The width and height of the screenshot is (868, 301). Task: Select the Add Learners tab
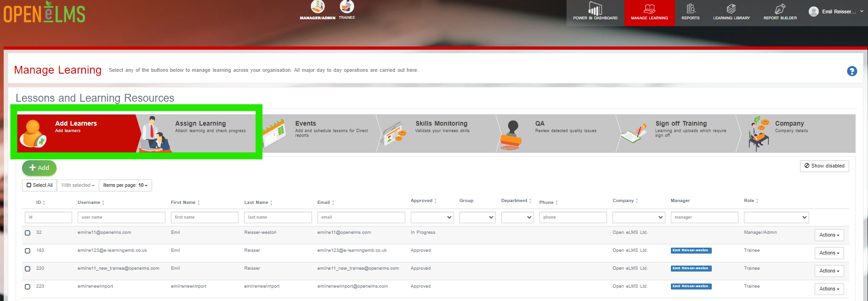point(77,133)
